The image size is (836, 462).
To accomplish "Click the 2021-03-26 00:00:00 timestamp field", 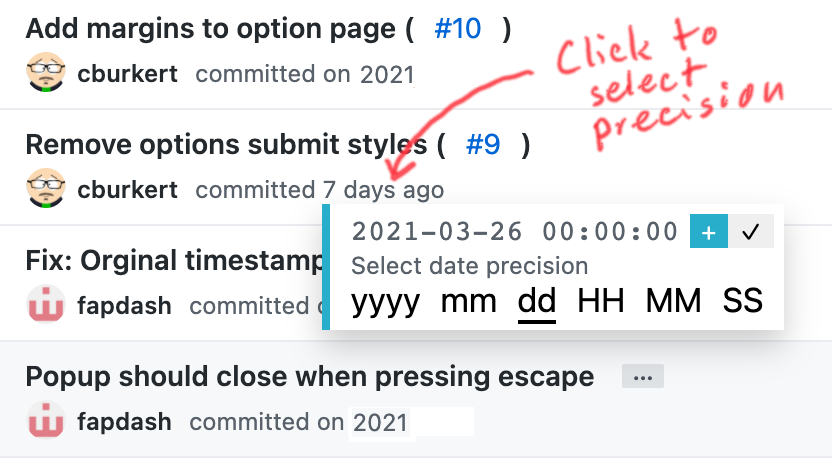I will pos(515,232).
